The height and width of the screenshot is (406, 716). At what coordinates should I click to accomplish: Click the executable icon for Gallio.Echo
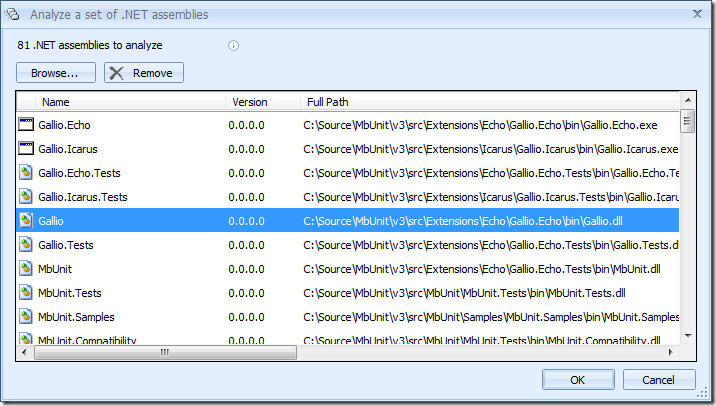tap(26, 124)
